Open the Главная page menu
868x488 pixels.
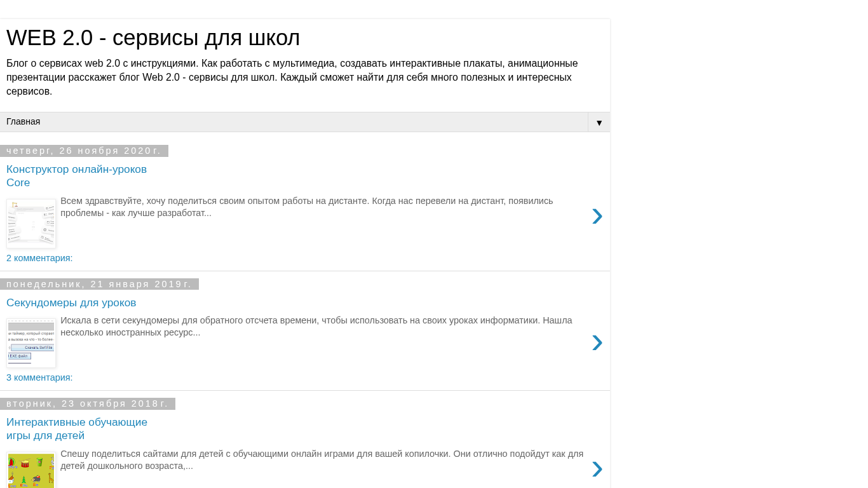(24, 122)
